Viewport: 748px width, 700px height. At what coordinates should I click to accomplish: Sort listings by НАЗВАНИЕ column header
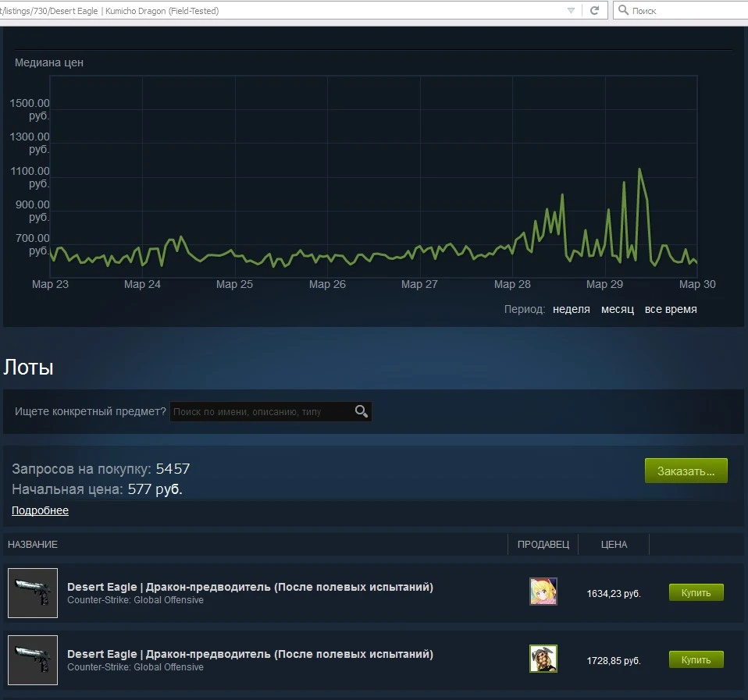tap(33, 544)
